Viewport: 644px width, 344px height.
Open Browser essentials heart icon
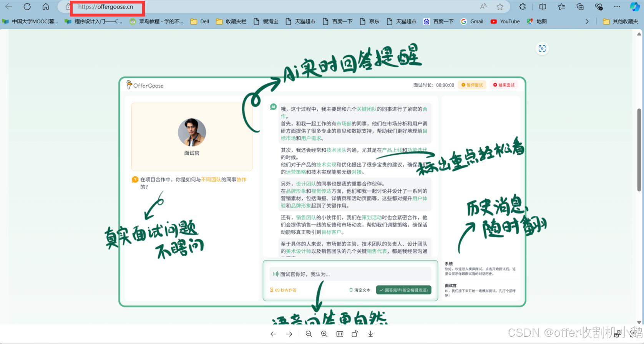[599, 7]
